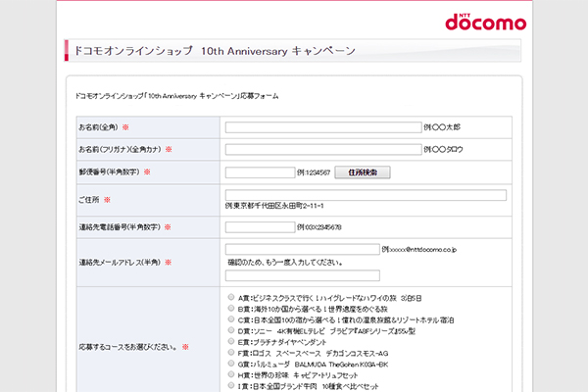The height and width of the screenshot is (392, 588).
Task: Click the お名前(全角) name input field
Action: pyautogui.click(x=323, y=127)
